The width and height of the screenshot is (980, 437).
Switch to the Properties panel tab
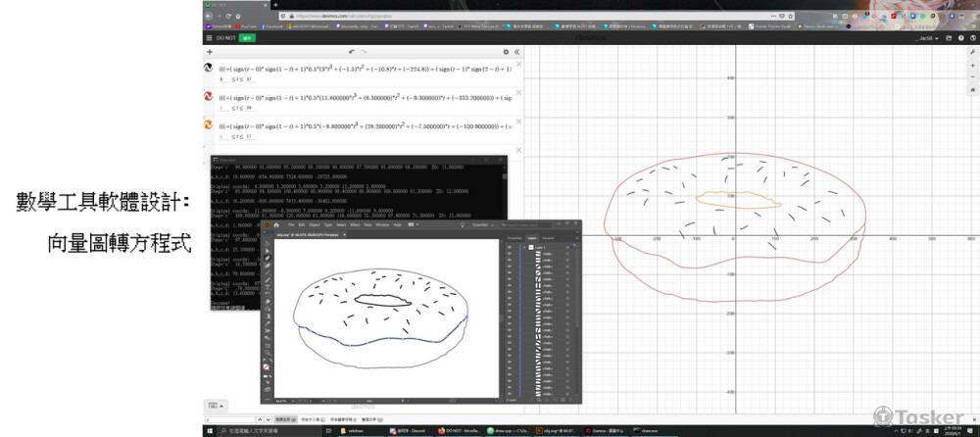click(x=514, y=238)
